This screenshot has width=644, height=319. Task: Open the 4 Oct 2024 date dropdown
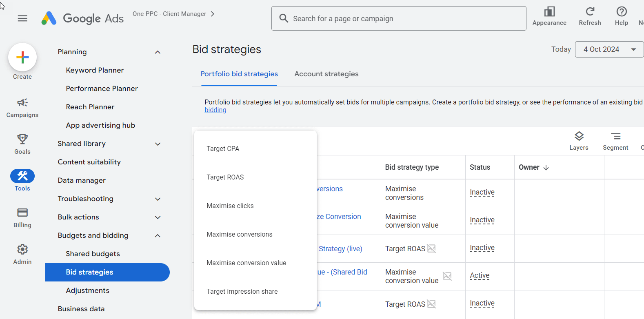pos(609,49)
